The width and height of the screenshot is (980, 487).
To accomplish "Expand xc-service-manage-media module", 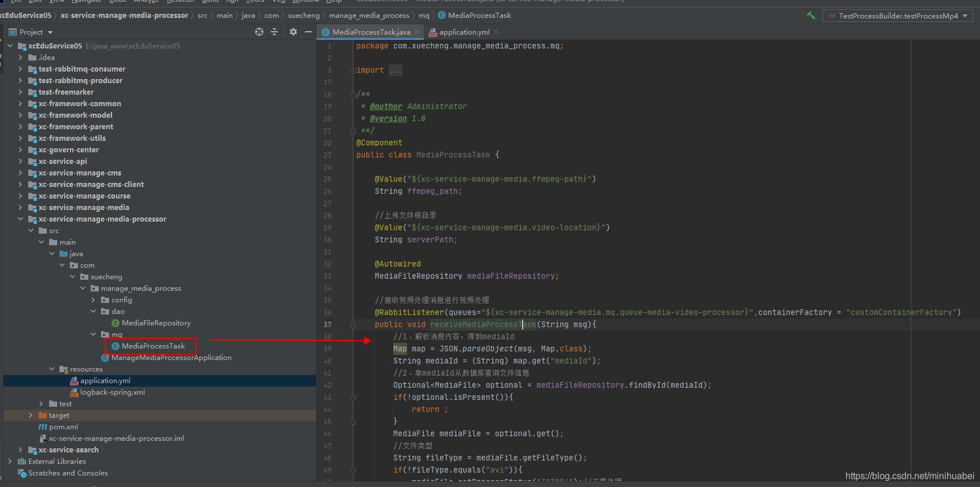I will point(20,207).
